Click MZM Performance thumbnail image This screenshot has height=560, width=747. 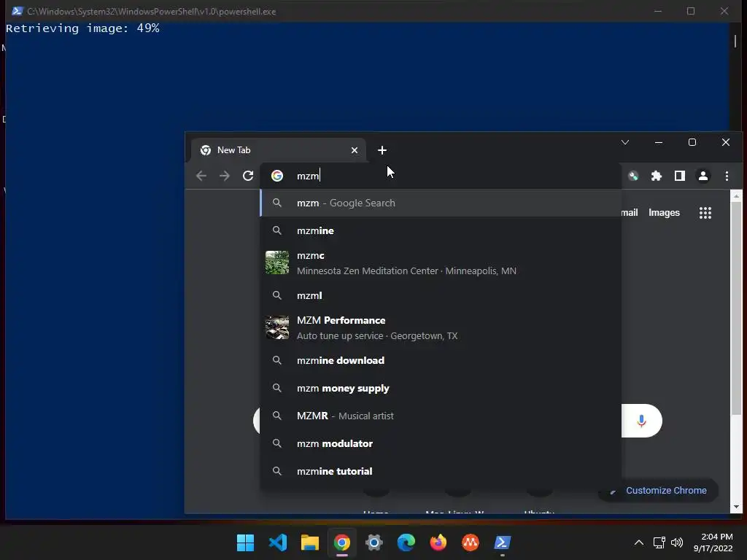click(x=277, y=327)
